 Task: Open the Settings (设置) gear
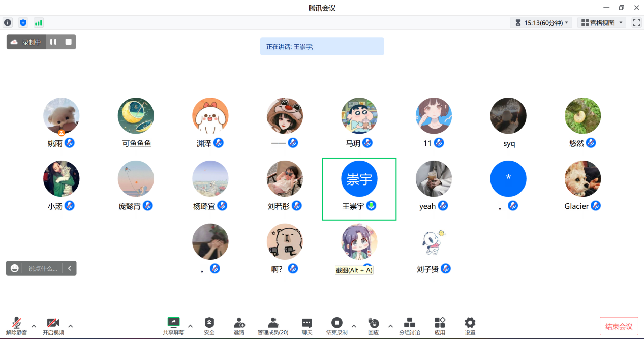tap(470, 325)
